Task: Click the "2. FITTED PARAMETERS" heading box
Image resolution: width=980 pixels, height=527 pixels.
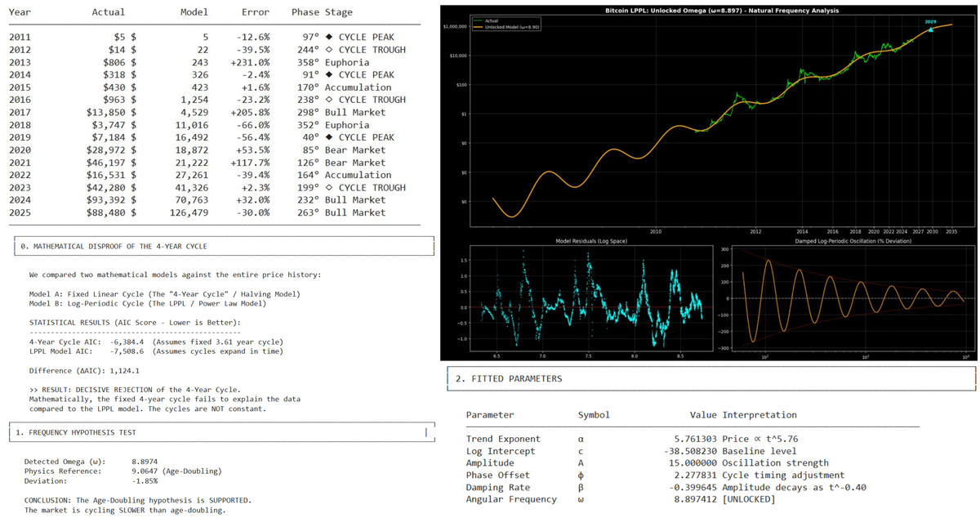Action: click(x=712, y=379)
